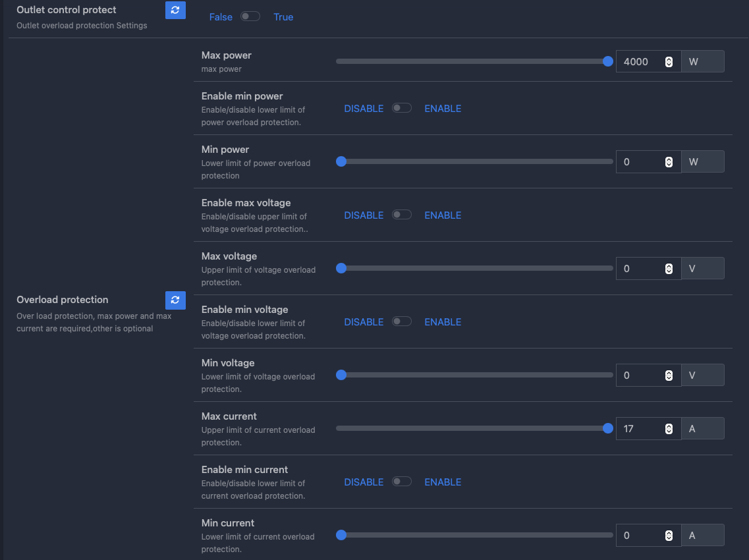Click the Max voltage value input field
Viewport: 749px width, 560px height.
[x=648, y=268]
